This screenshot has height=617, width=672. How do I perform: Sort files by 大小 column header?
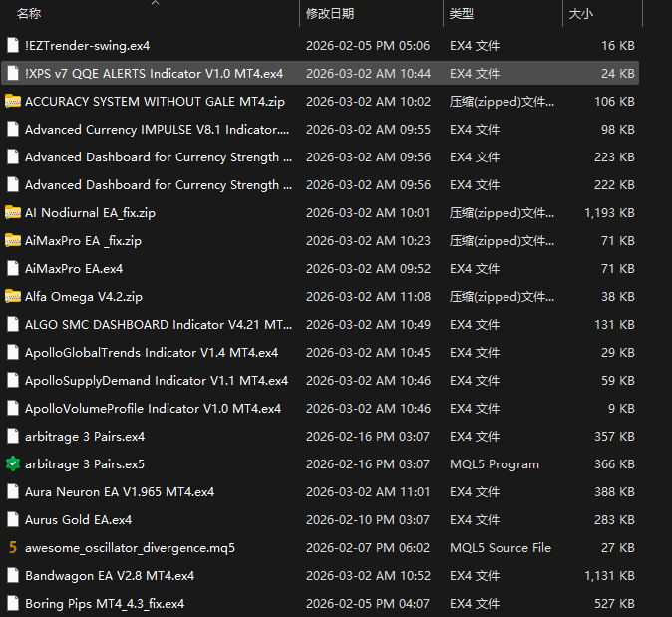580,14
